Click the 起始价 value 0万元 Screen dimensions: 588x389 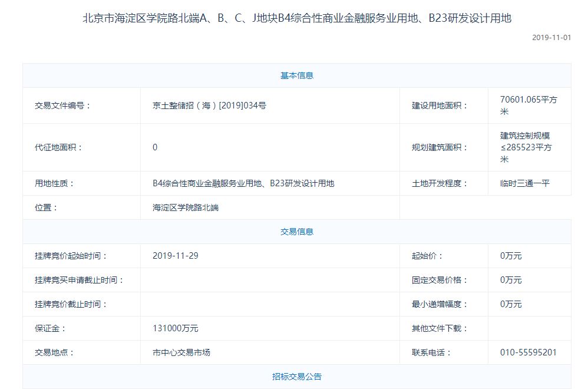(511, 255)
